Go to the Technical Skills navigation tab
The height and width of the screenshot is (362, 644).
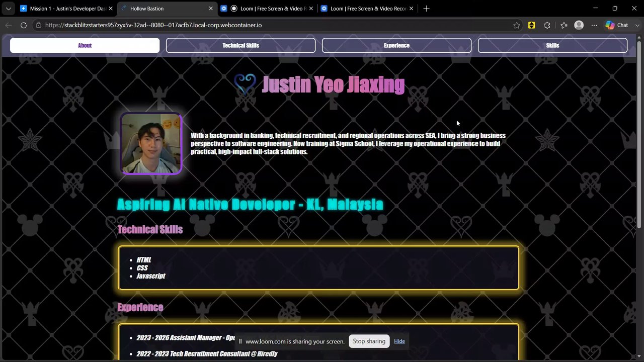click(x=240, y=45)
